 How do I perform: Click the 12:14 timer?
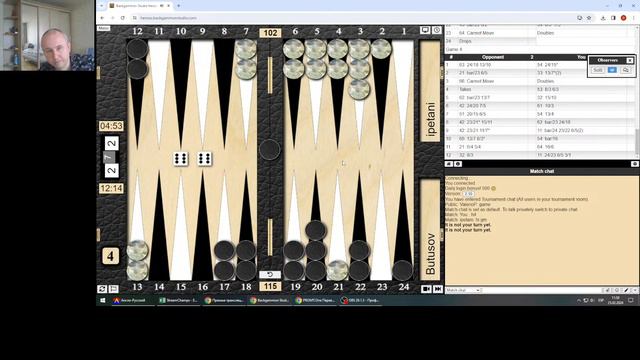pyautogui.click(x=111, y=189)
